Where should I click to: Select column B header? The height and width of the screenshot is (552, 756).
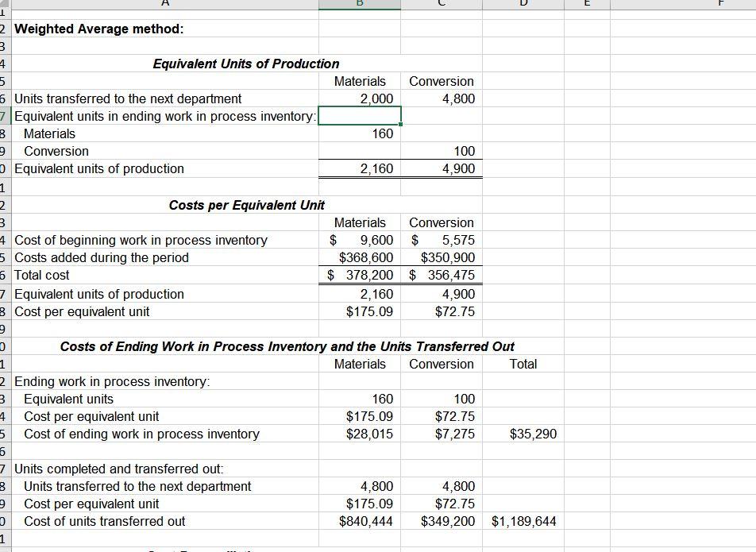(359, 4)
